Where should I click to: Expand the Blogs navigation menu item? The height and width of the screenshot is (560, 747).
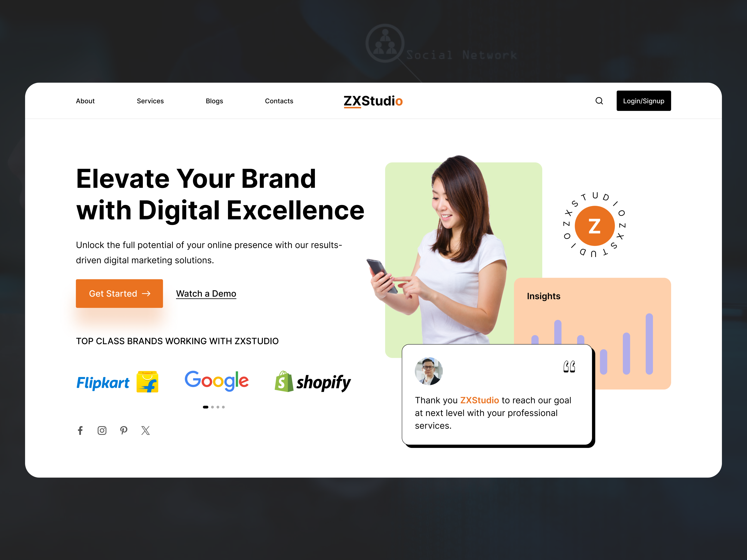pos(214,101)
